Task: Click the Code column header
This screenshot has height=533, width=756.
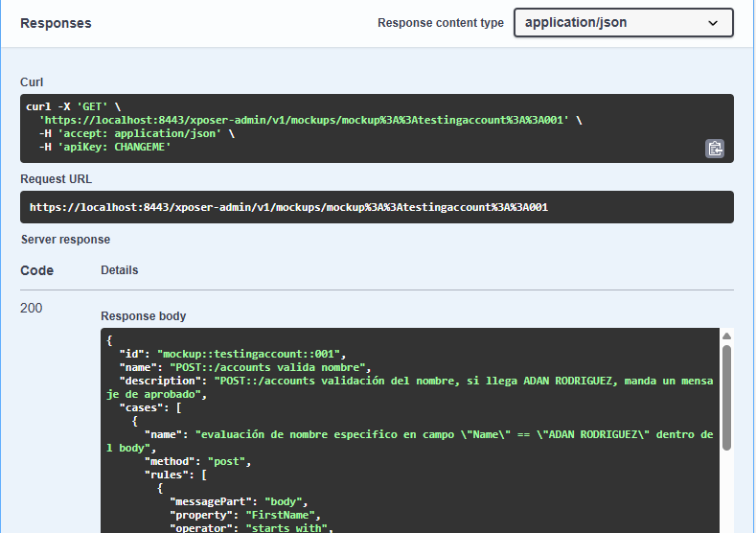Action: [x=37, y=270]
